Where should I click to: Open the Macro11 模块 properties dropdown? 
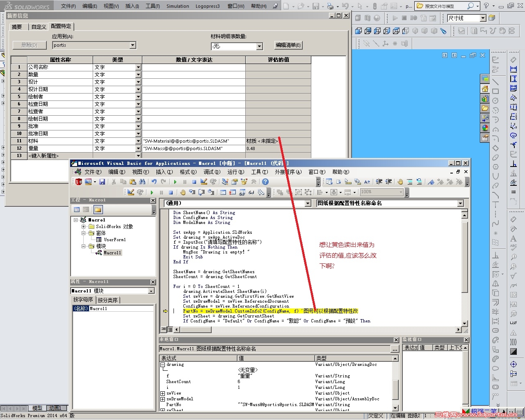click(x=151, y=291)
